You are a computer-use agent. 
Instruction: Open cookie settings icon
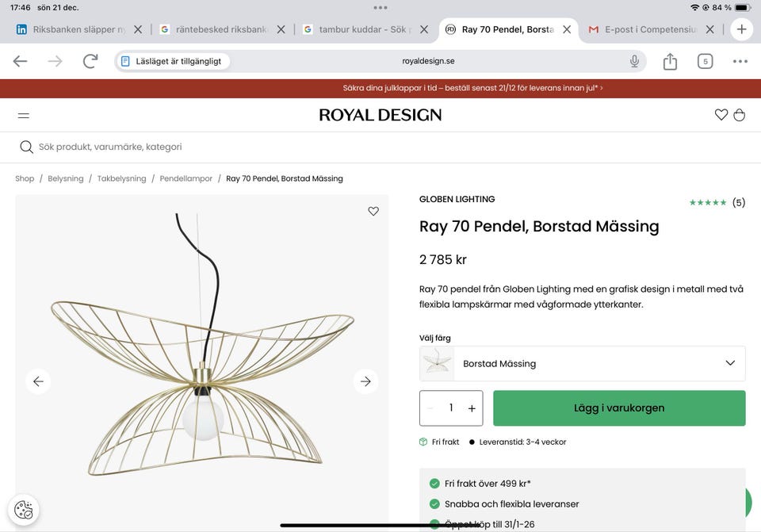pos(24,510)
